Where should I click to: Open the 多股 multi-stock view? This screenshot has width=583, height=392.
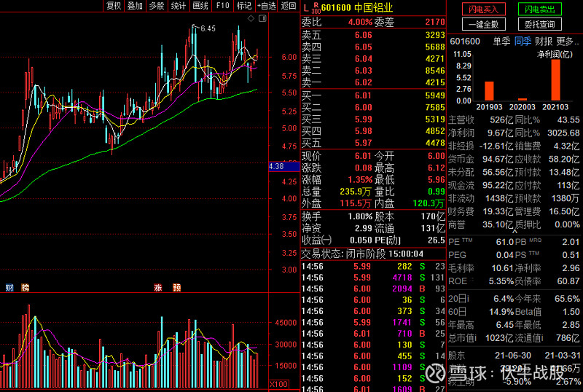coord(157,6)
